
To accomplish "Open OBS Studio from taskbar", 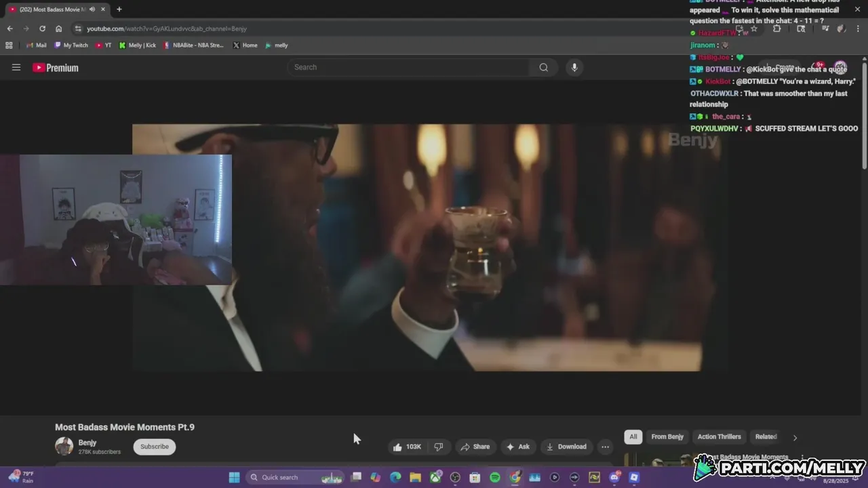I will [455, 477].
